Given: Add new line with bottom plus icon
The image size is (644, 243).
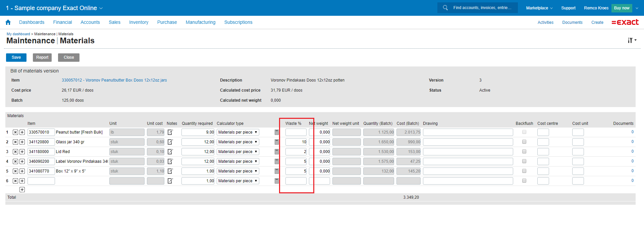Looking at the screenshot, I should 22,190.
